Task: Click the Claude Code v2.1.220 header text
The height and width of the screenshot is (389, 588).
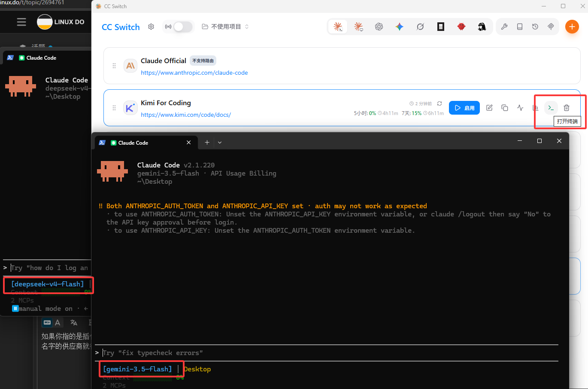Action: (x=176, y=165)
